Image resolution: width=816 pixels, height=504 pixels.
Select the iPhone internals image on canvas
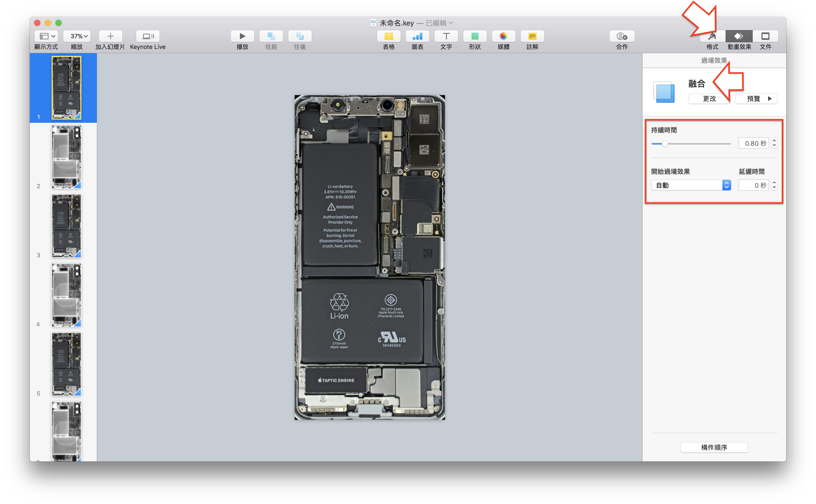(x=369, y=257)
